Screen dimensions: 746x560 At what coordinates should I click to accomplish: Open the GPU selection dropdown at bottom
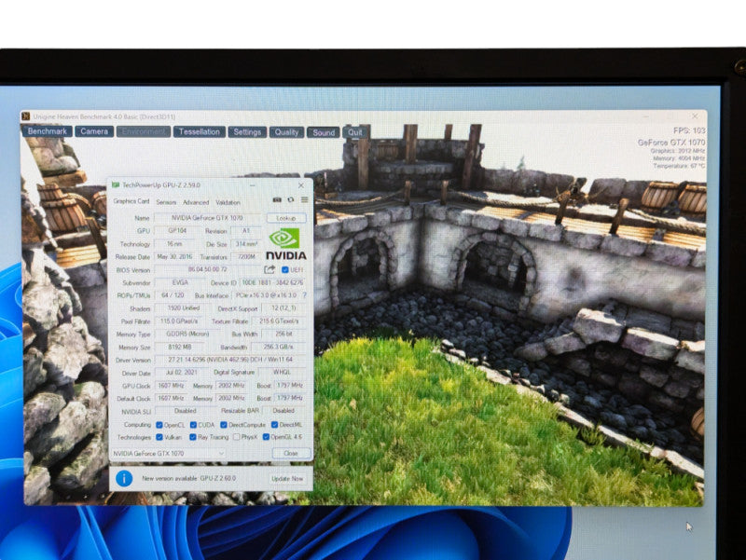(169, 454)
